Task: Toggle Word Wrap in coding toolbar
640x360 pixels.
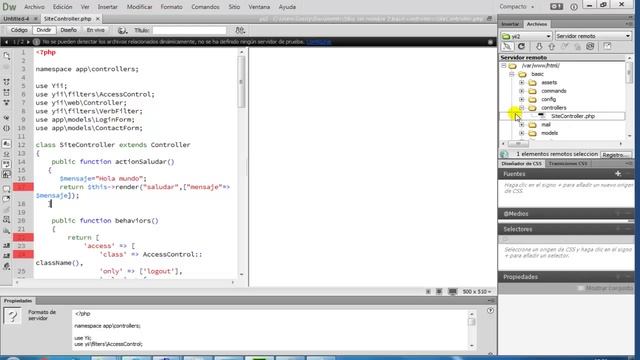Action: pyautogui.click(x=7, y=164)
